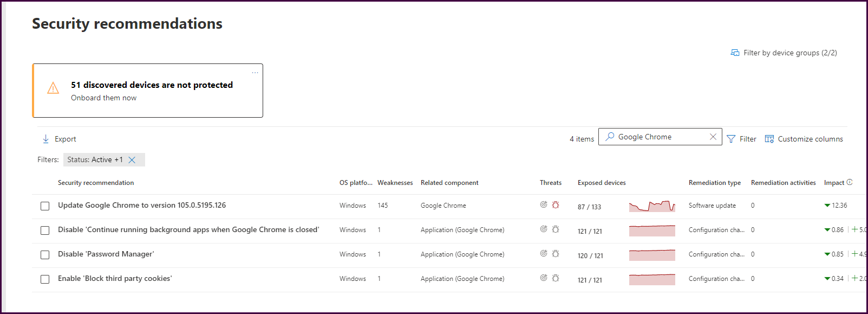Screen dimensions: 868x314
Task: Remove the Status: Active +1 filter
Action: point(132,160)
